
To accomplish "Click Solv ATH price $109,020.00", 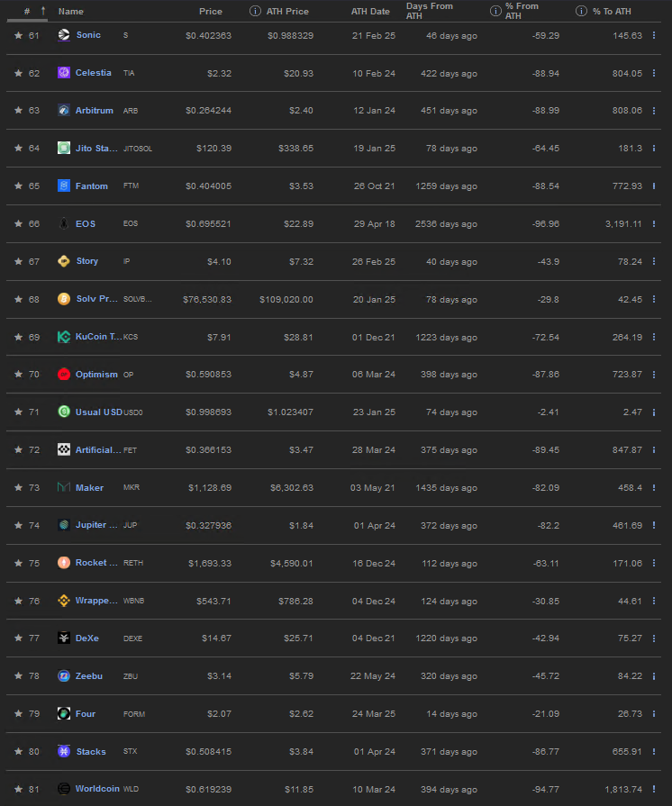I will [286, 299].
